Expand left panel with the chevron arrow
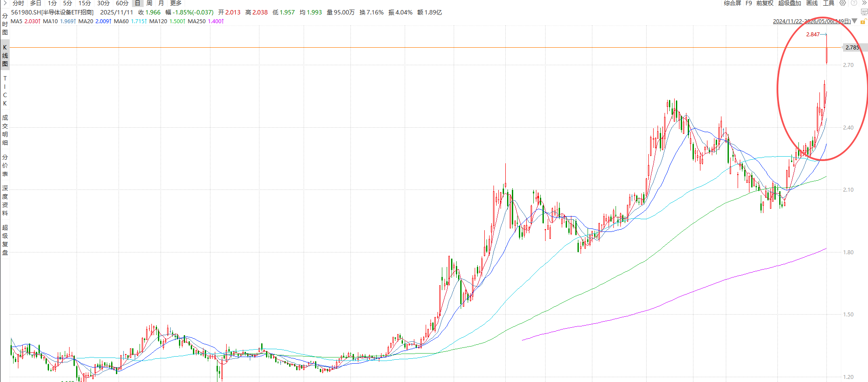 click(5, 3)
